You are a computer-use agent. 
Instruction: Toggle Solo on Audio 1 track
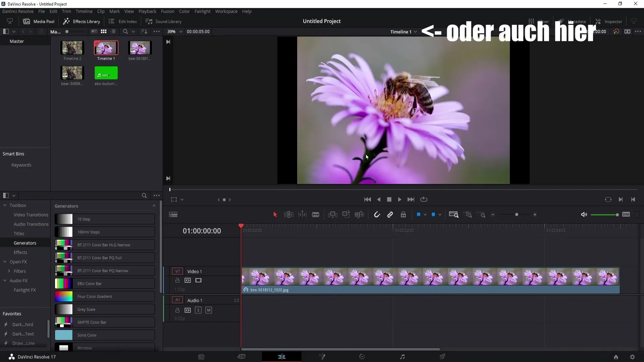(198, 310)
